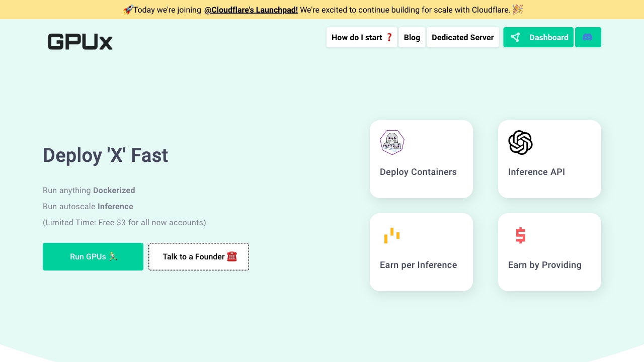Open the Discord icon button
The image size is (644, 362).
[x=588, y=37]
